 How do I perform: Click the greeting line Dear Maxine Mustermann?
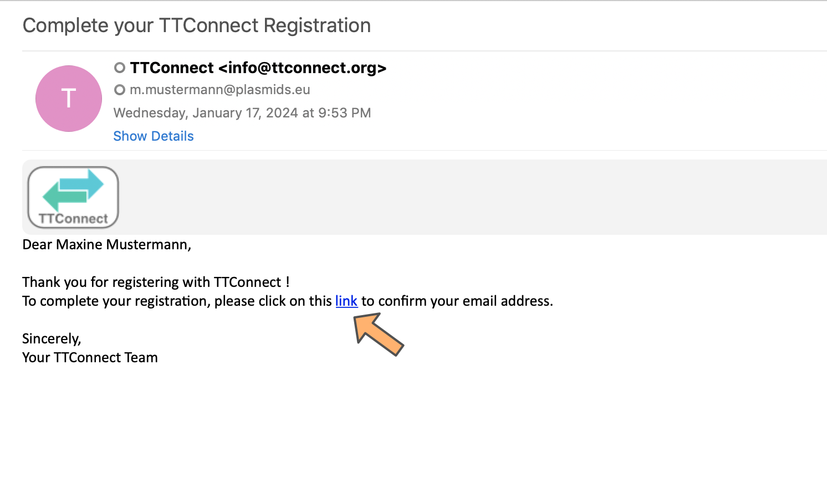107,244
